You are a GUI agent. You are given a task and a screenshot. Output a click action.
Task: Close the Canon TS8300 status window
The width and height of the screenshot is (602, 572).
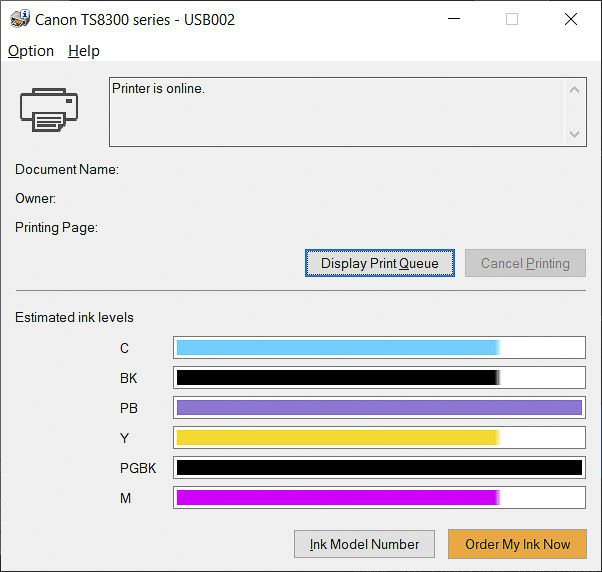[571, 19]
